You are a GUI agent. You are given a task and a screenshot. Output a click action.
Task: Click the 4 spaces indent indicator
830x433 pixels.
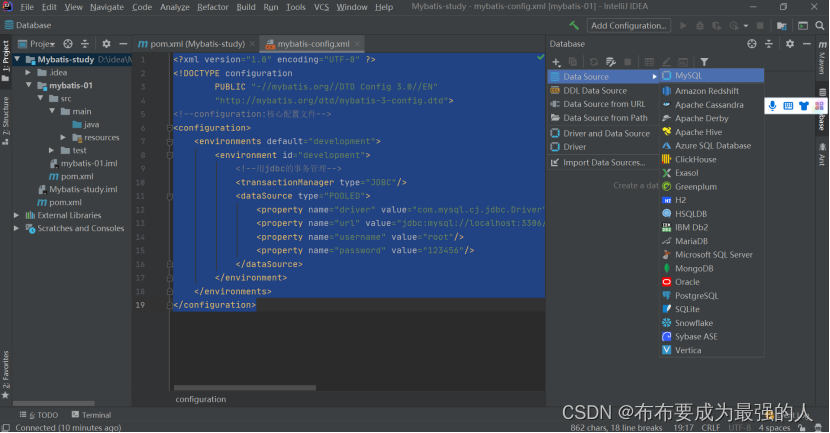tap(774, 428)
